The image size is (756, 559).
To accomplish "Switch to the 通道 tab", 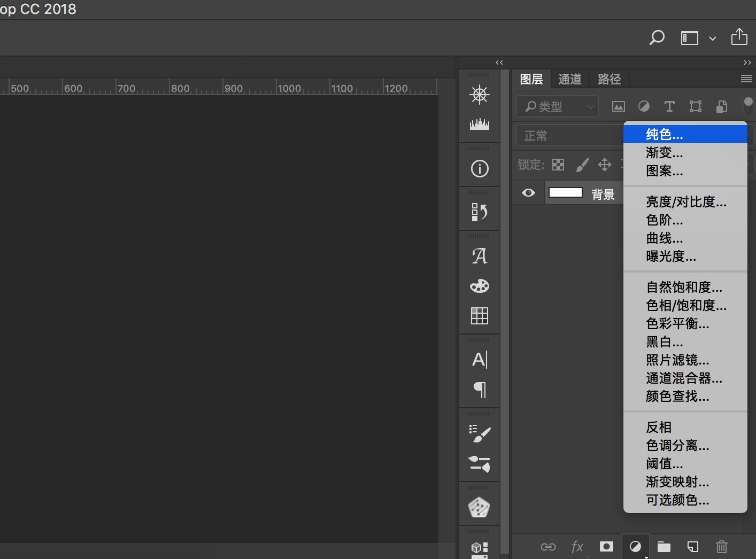I will [570, 79].
